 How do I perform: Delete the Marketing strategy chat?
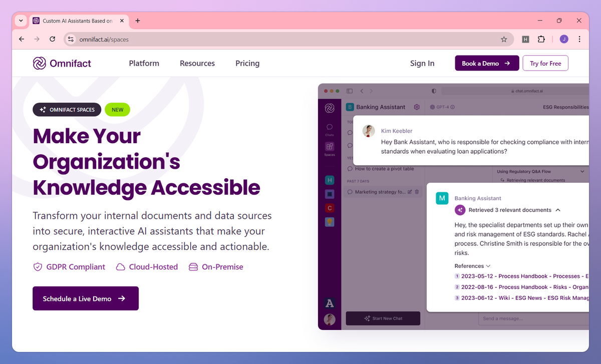(417, 192)
